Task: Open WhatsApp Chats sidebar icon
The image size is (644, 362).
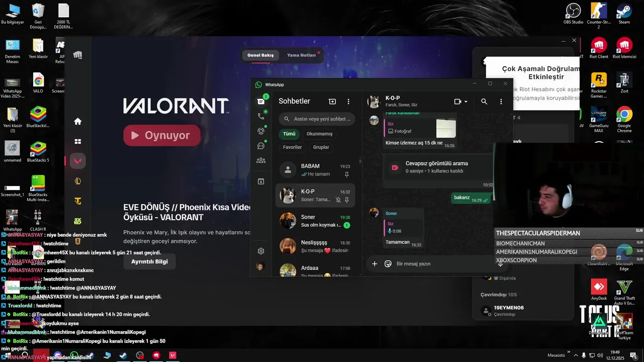Action: [261, 101]
